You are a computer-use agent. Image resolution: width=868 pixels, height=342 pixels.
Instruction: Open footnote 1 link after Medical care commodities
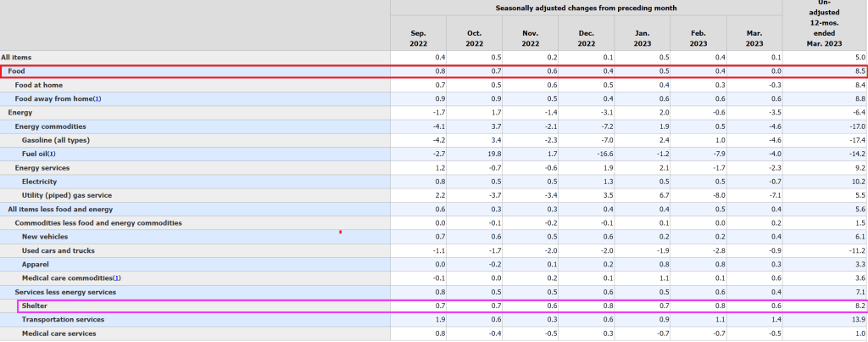pyautogui.click(x=116, y=278)
